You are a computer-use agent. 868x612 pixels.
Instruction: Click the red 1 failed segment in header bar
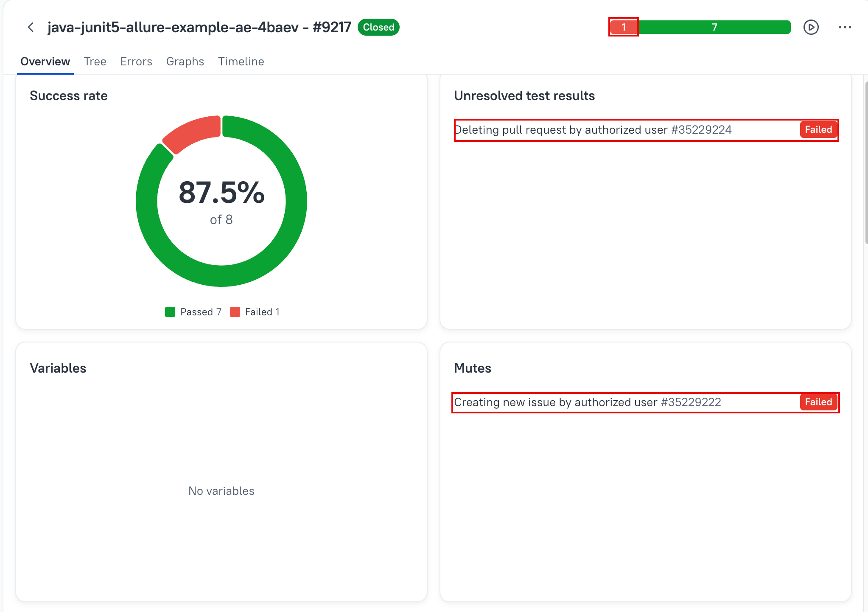click(x=623, y=27)
